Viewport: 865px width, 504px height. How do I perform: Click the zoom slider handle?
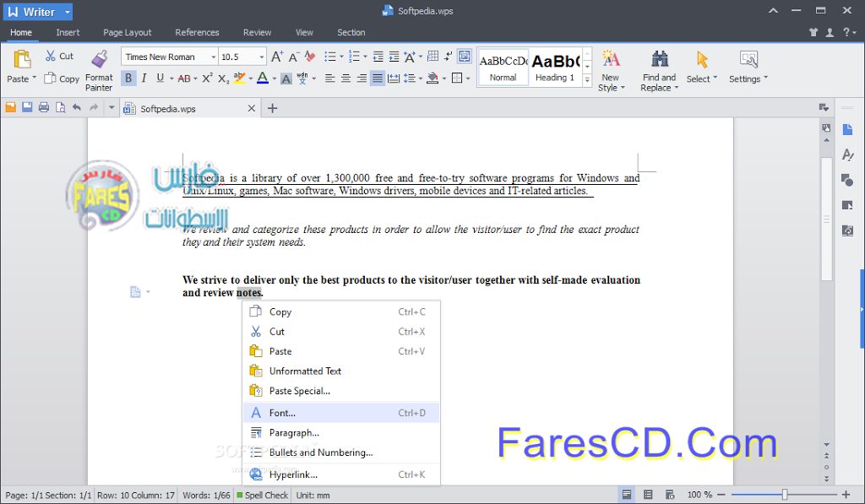785,495
